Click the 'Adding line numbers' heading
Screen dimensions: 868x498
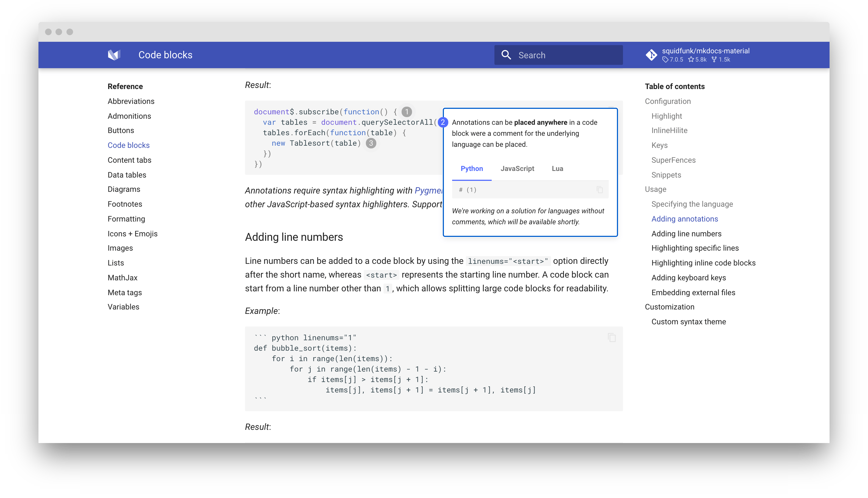point(294,237)
